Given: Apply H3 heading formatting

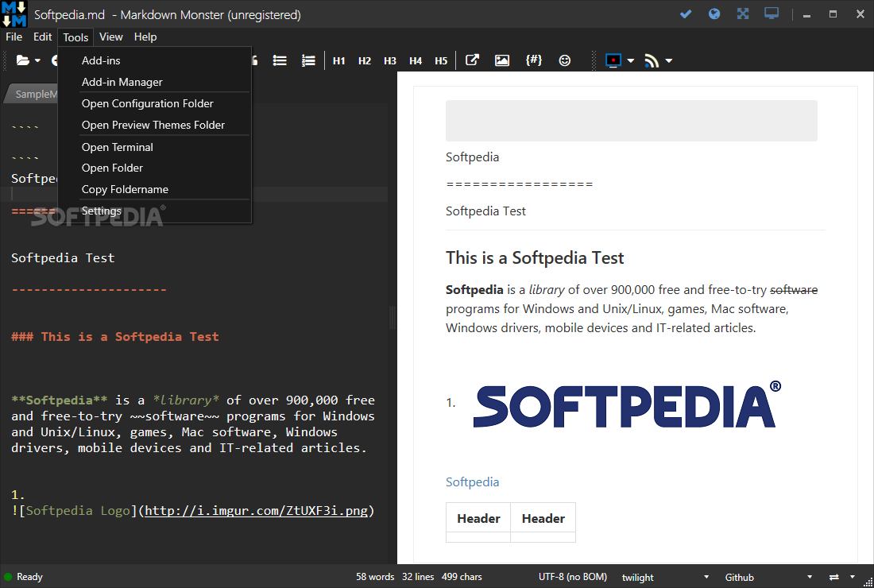Looking at the screenshot, I should click(390, 61).
